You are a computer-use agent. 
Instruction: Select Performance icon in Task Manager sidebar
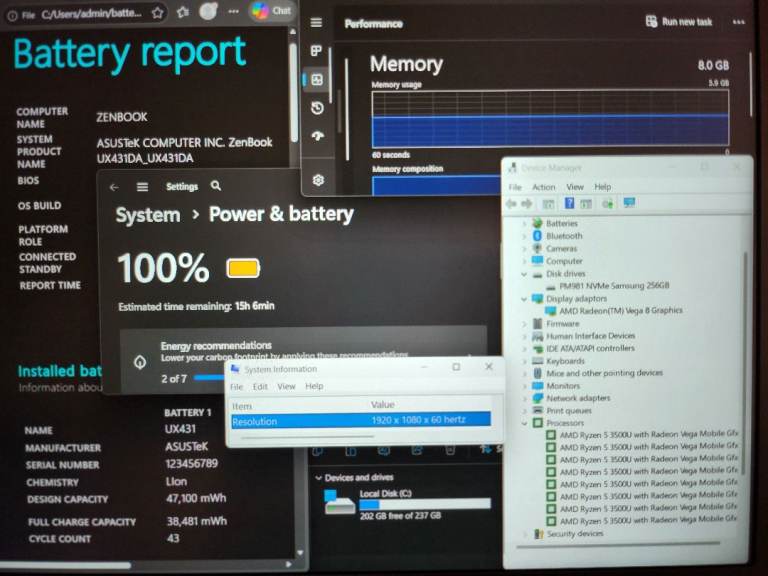317,79
